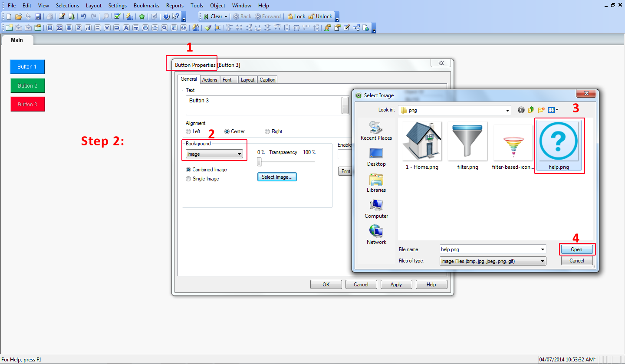
Task: Select the filter.png thumbnail
Action: pyautogui.click(x=467, y=146)
